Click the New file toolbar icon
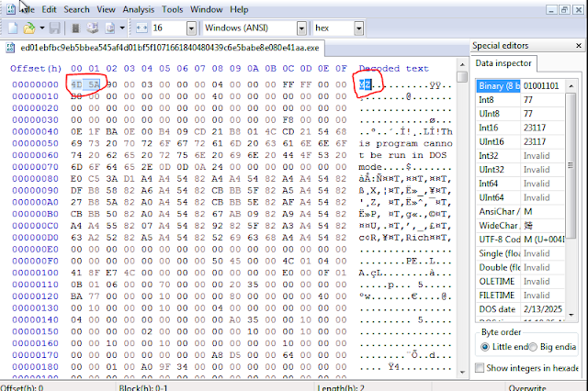This screenshot has height=391, width=588. click(x=13, y=28)
